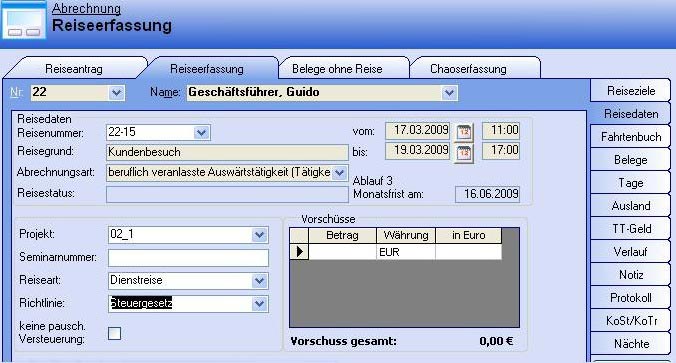Show the Verlauf side tab
Image resolution: width=676 pixels, height=363 pixels.
pyautogui.click(x=631, y=251)
